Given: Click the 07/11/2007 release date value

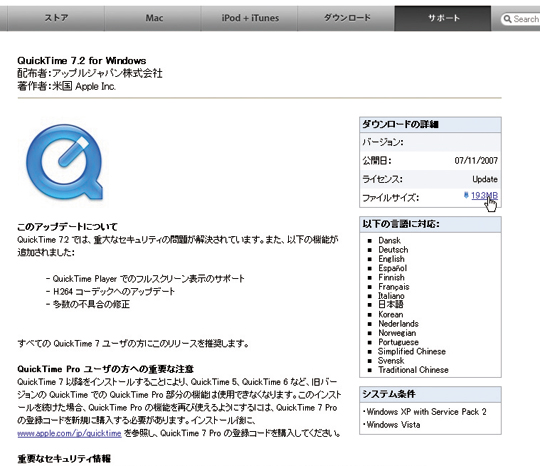Looking at the screenshot, I should click(476, 160).
